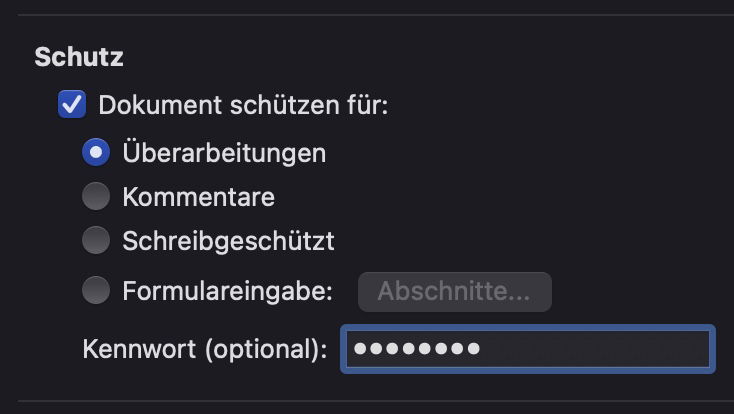Click the "Schutz" section heading
This screenshot has width=734, height=414.
click(79, 57)
